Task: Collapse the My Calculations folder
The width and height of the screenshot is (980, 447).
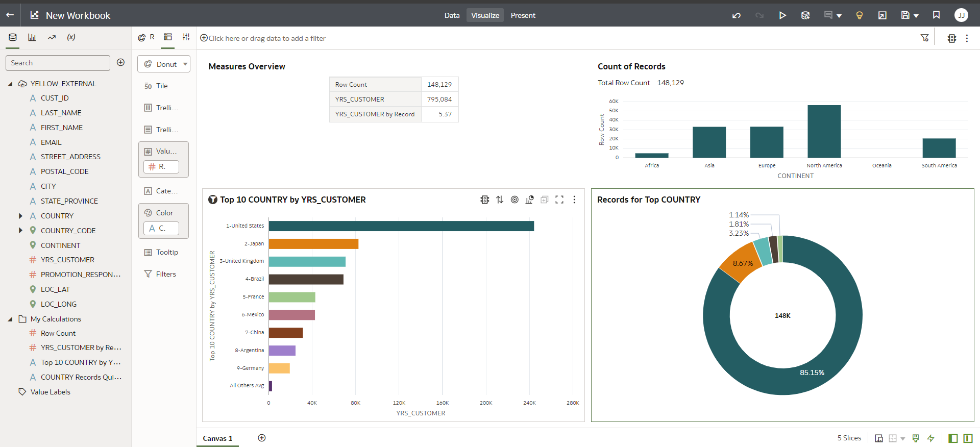Action: 10,319
